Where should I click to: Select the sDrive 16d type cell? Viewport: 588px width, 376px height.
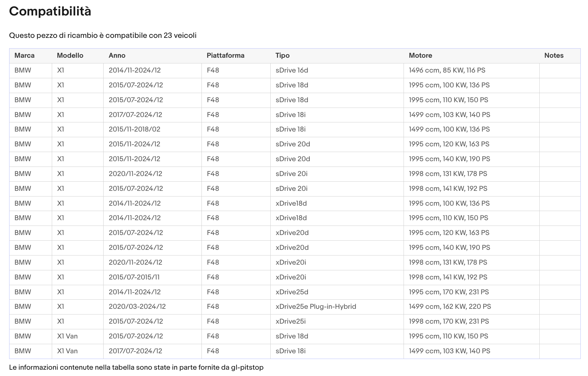tap(337, 70)
